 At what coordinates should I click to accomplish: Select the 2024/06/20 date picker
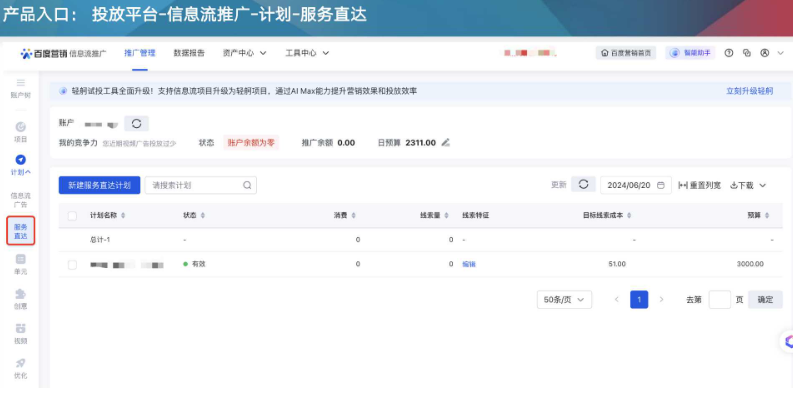pos(636,185)
